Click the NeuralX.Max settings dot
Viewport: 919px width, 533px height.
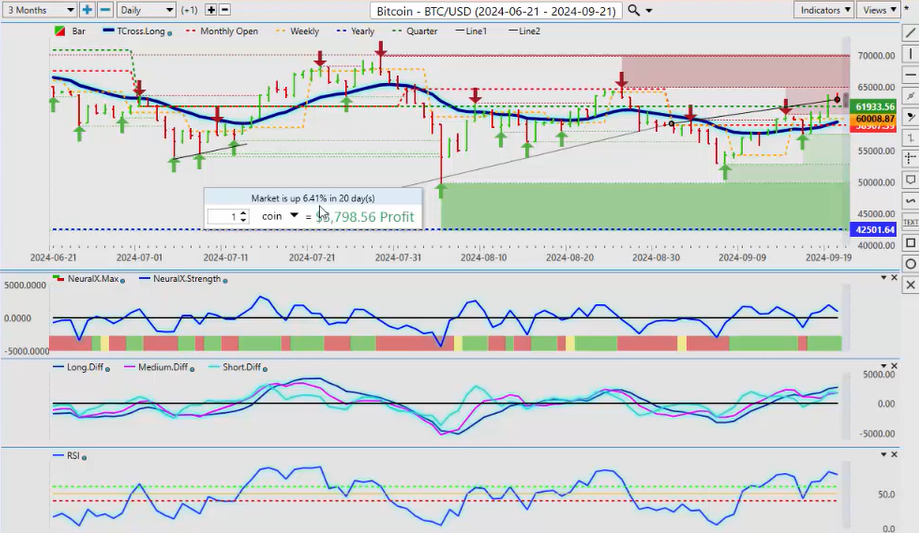(122, 281)
